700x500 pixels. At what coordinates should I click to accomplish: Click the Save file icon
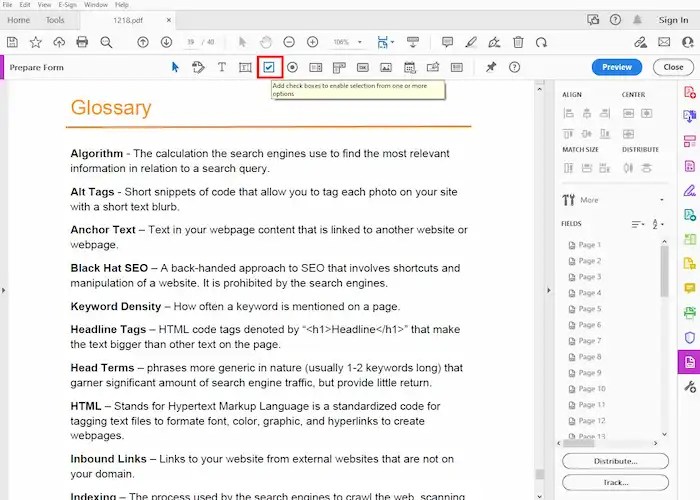tap(12, 42)
